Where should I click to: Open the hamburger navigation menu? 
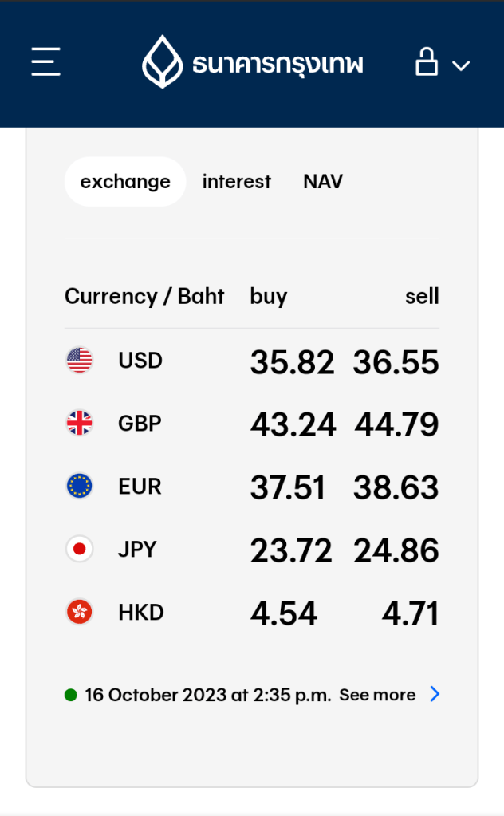click(x=46, y=61)
